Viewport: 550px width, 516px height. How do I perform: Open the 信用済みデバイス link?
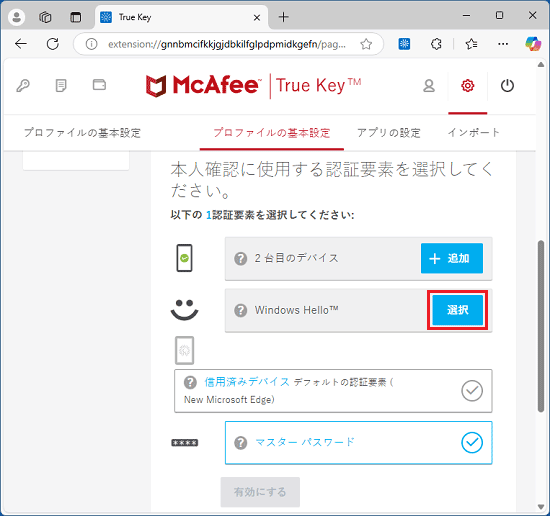(247, 382)
